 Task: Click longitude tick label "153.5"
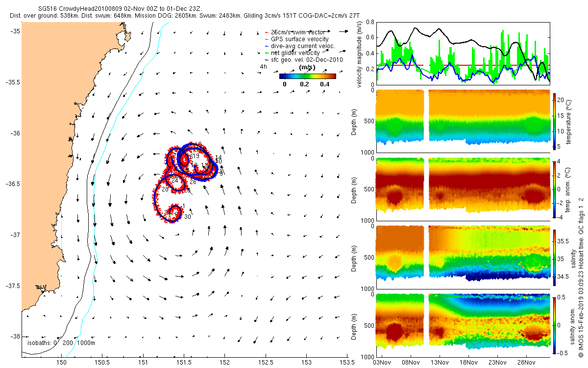tap(347, 363)
